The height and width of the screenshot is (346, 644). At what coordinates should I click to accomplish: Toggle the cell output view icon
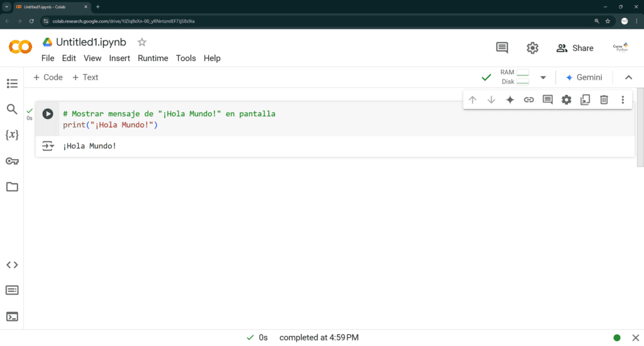[x=48, y=146]
